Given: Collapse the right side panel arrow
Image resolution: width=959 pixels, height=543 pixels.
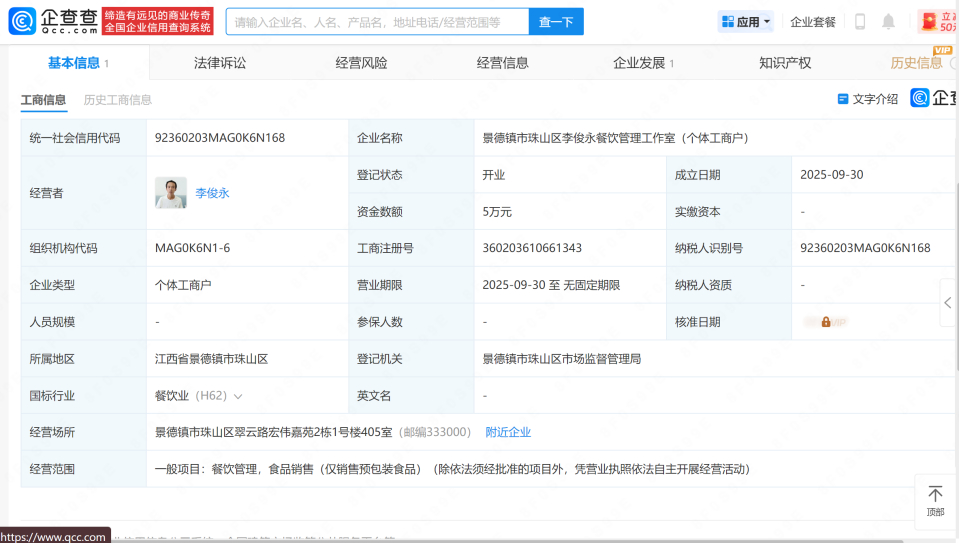Looking at the screenshot, I should (x=947, y=303).
